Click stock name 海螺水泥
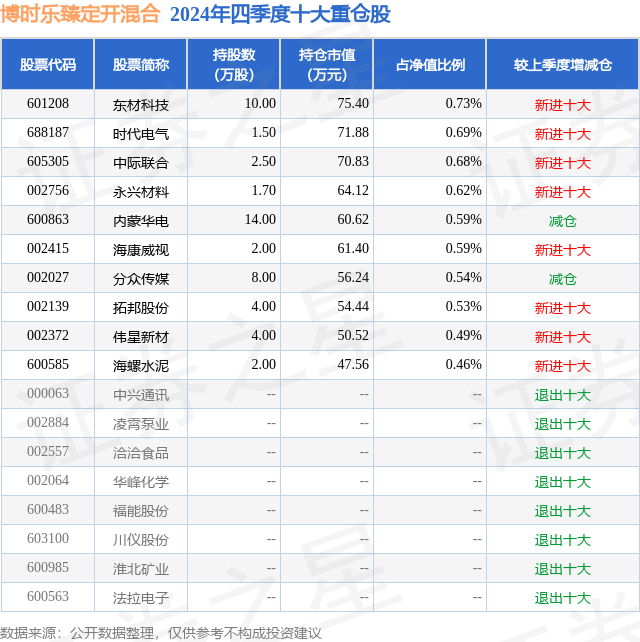The image size is (640, 642). [141, 366]
